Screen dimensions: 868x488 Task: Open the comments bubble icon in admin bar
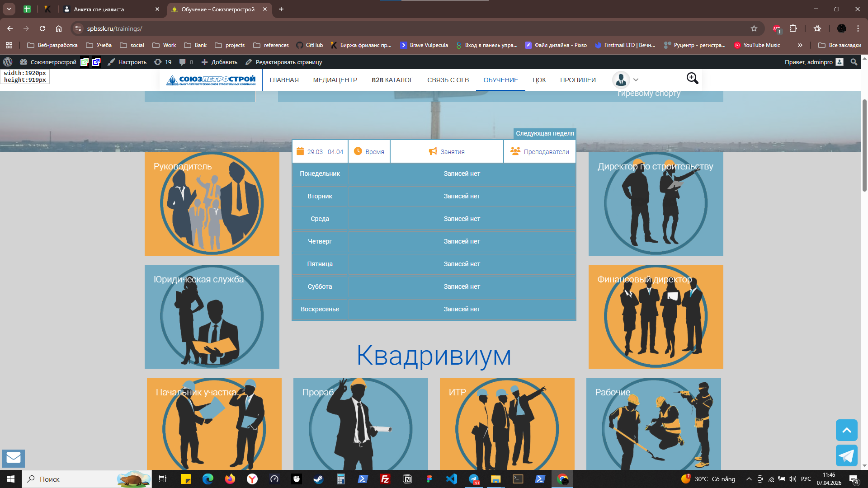click(186, 62)
